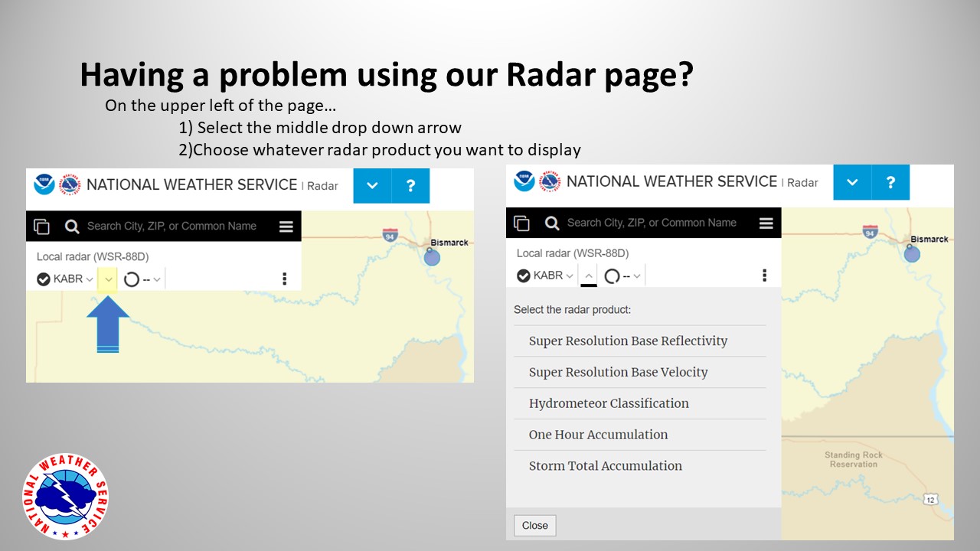Open the hamburger menu in the blue-arrow screenshot
Viewport: 980px width, 551px height.
(x=286, y=227)
